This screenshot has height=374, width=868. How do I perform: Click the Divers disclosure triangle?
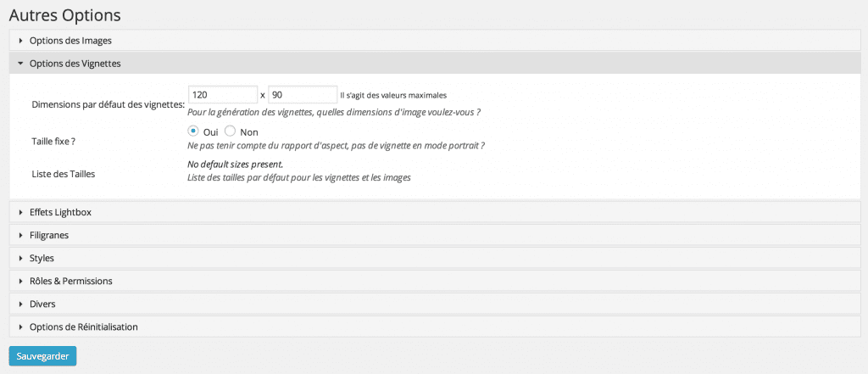20,304
